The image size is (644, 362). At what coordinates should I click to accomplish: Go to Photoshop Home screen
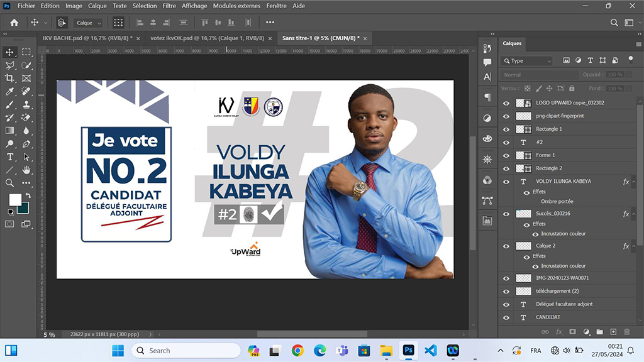14,23
